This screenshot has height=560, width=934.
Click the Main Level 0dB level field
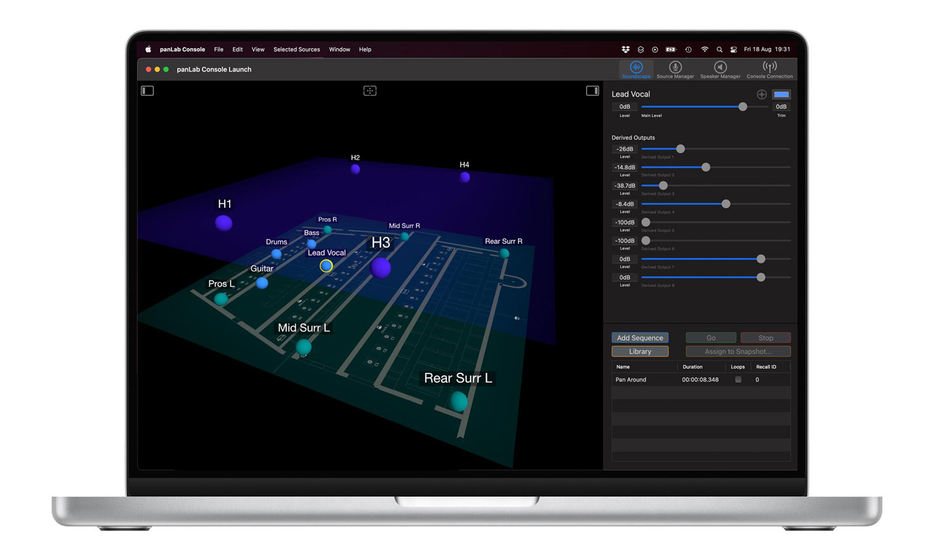[625, 107]
